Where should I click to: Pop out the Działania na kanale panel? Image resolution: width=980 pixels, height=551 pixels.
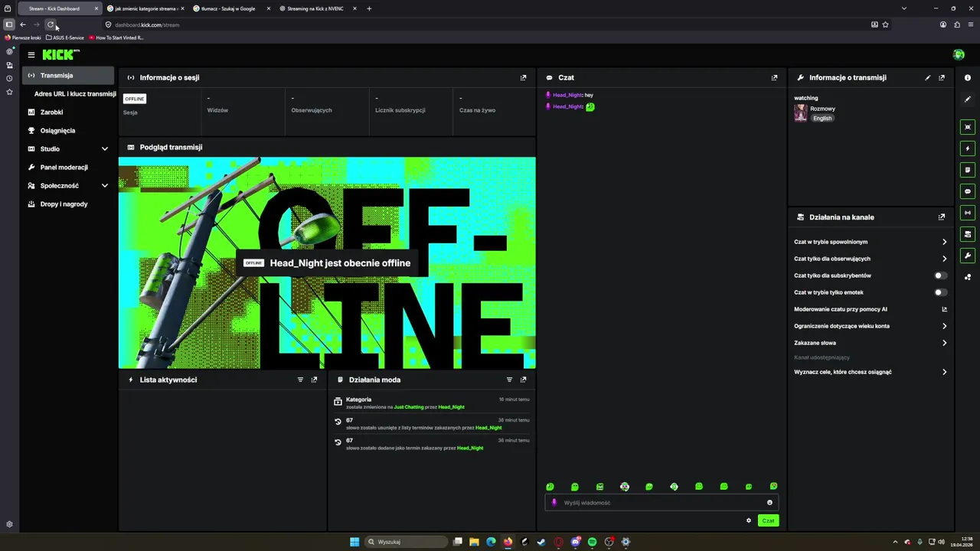coord(942,217)
